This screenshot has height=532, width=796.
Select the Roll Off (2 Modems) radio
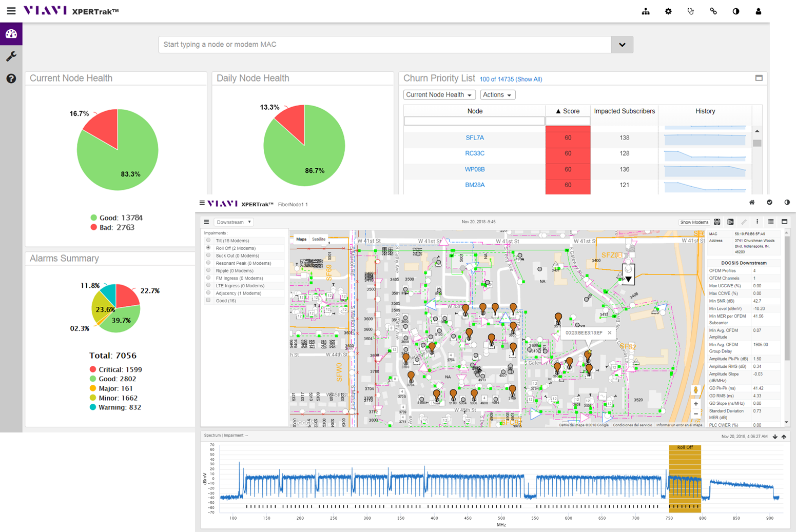208,248
